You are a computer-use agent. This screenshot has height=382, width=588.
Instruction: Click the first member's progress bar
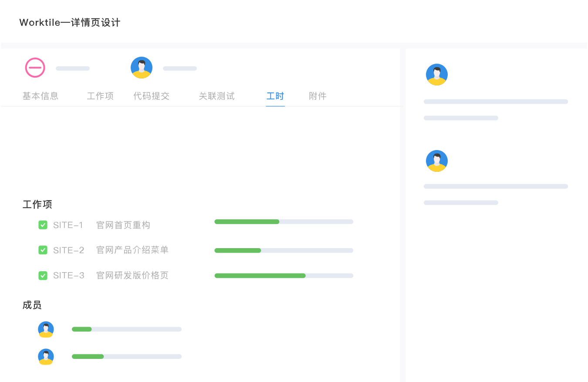tap(126, 329)
